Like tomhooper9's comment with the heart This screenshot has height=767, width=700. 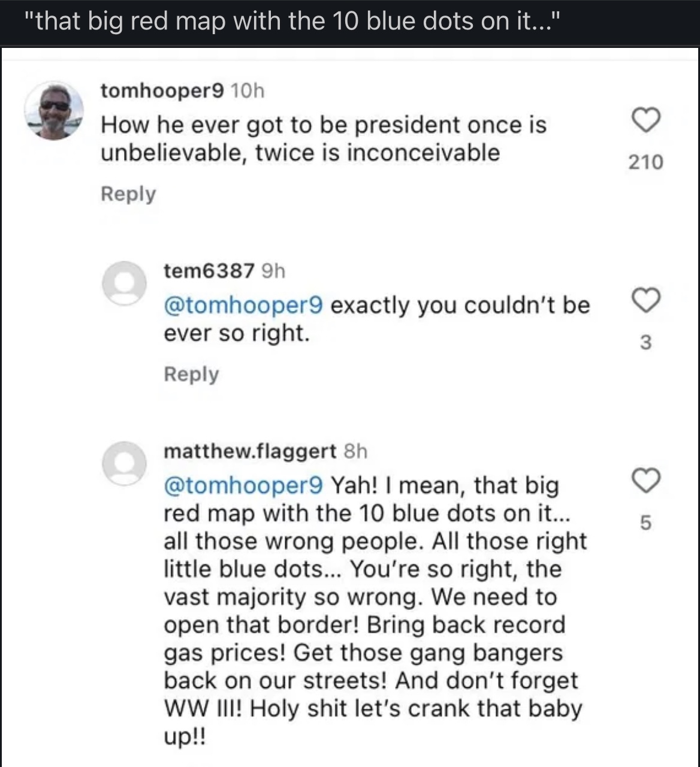(646, 120)
